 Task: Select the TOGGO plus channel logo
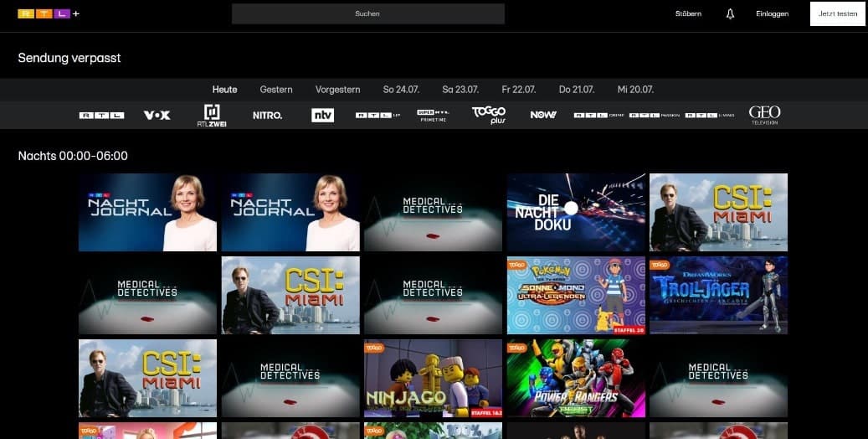pyautogui.click(x=489, y=115)
